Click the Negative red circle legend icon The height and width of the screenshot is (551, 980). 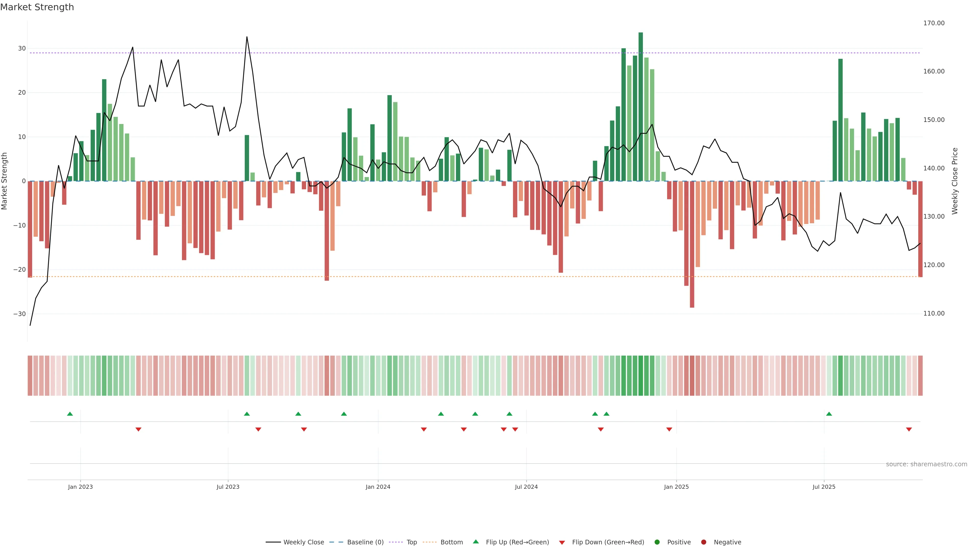[703, 542]
